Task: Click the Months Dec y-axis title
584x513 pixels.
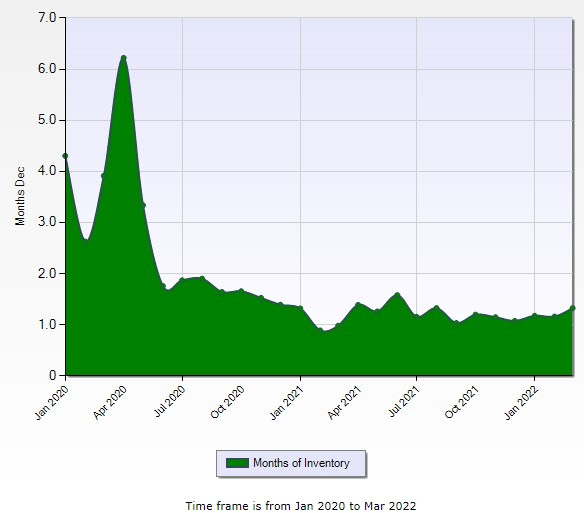Action: 20,196
